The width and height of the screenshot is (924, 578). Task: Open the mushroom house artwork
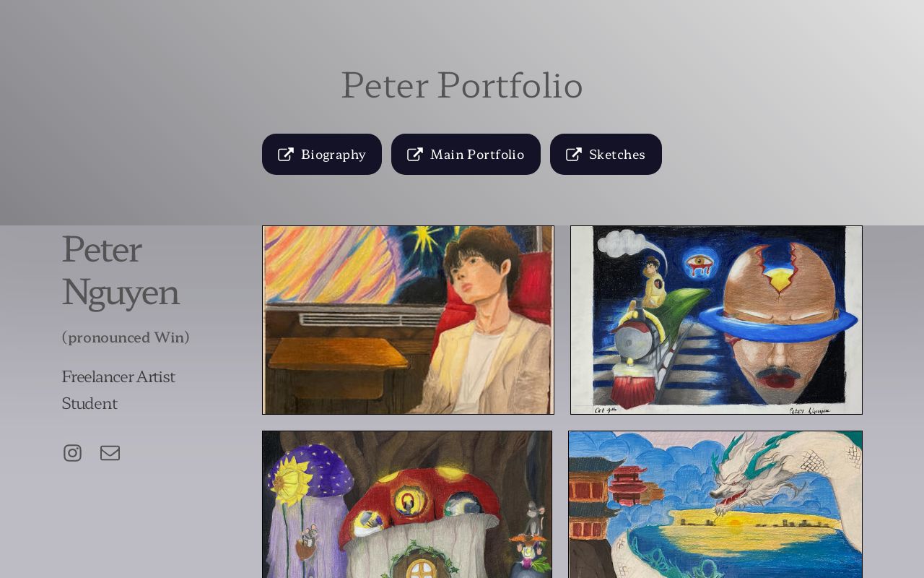(x=407, y=506)
